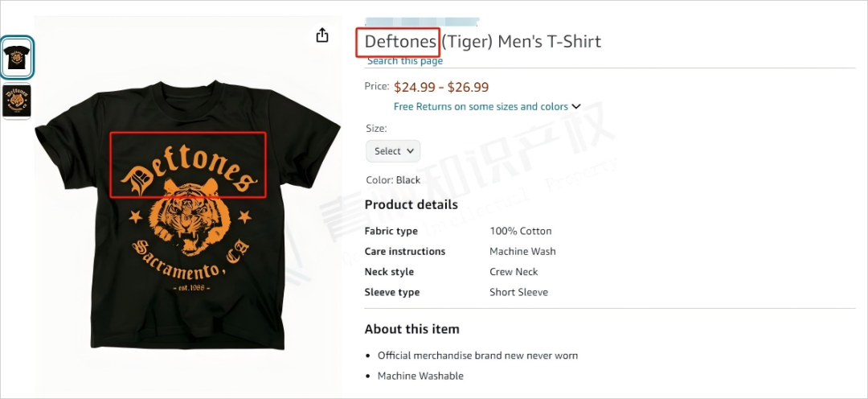The width and height of the screenshot is (868, 399).
Task: Click the $24.99 - $26.99 price range
Action: 441,87
